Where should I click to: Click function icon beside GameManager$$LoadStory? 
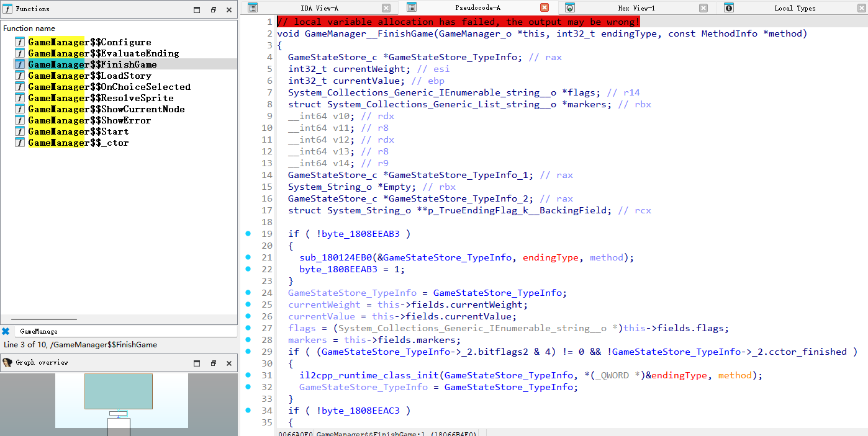click(x=20, y=76)
